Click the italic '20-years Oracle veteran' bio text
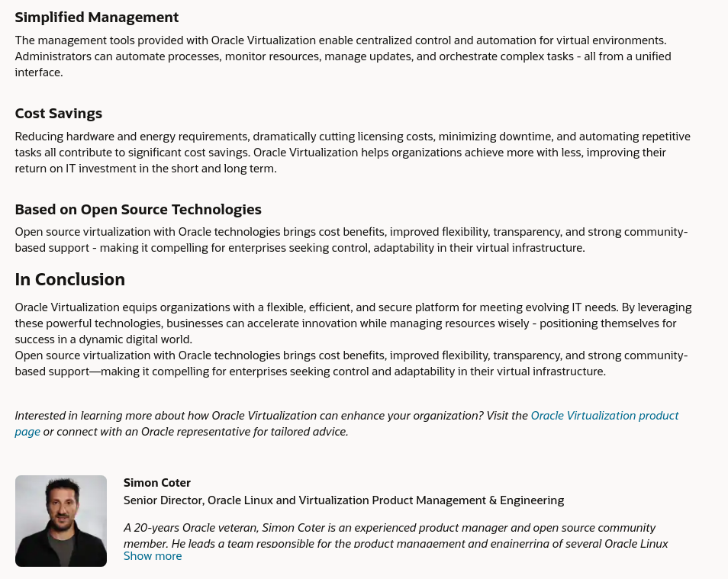Viewport: 728px width, 579px height. click(x=389, y=528)
